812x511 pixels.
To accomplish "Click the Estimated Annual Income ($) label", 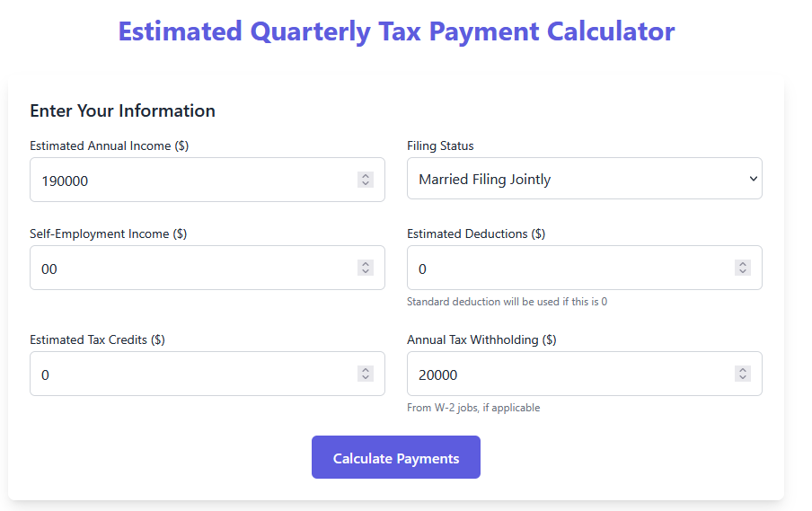I will pos(109,145).
